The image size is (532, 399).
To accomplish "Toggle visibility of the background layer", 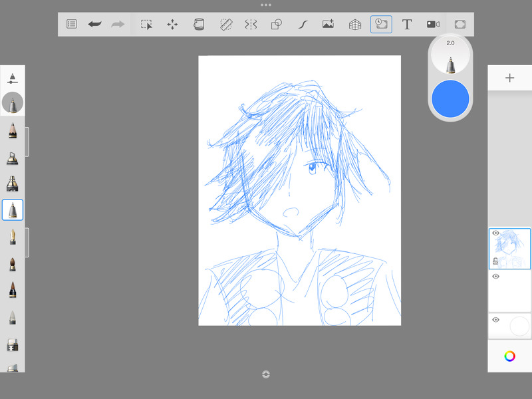I will click(495, 320).
